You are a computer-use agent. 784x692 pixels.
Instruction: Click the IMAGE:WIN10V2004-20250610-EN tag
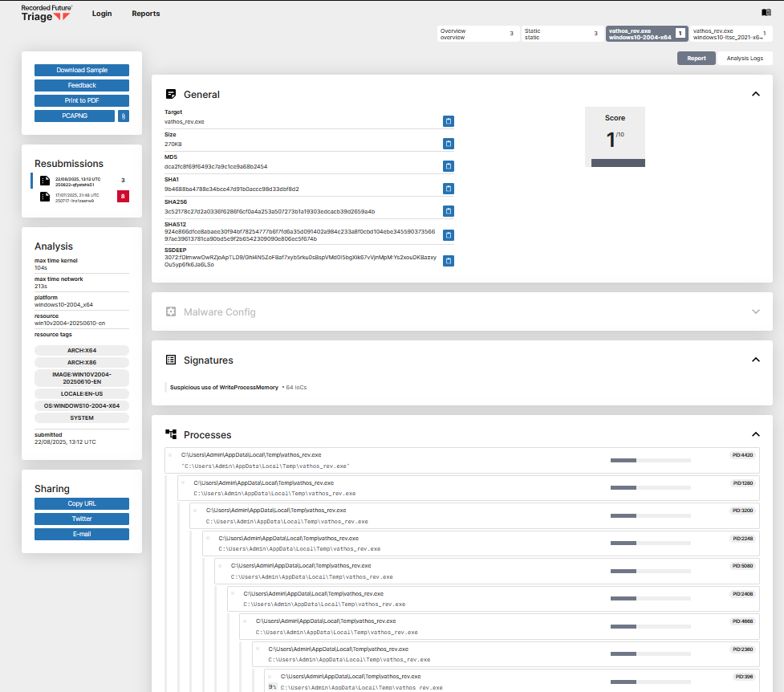pos(82,378)
